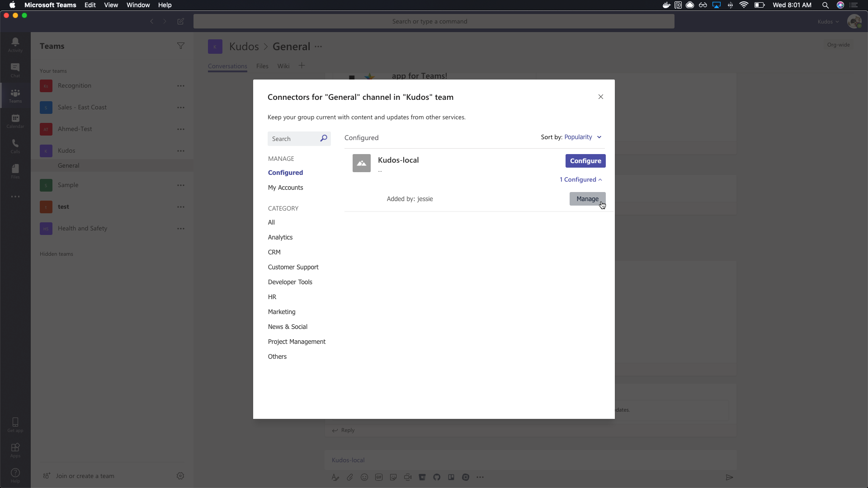Open more messaging extensions ellipsis
This screenshot has height=488, width=868.
(480, 477)
